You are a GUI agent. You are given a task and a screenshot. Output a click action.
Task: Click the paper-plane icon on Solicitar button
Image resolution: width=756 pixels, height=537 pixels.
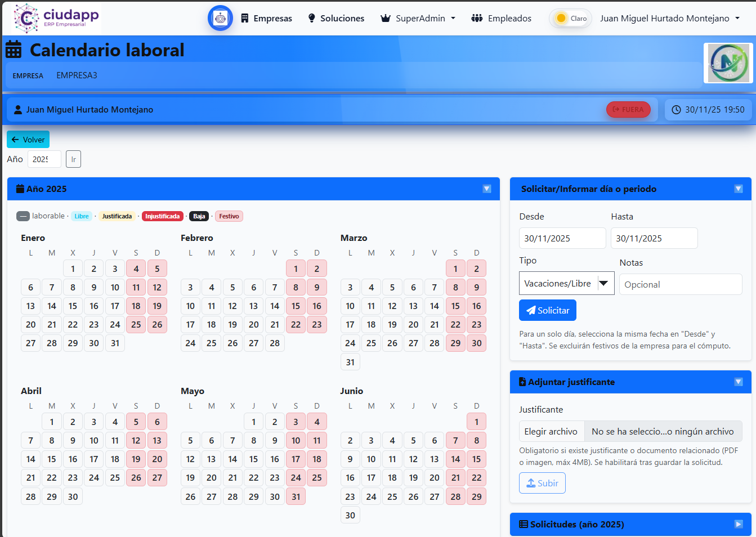(532, 310)
